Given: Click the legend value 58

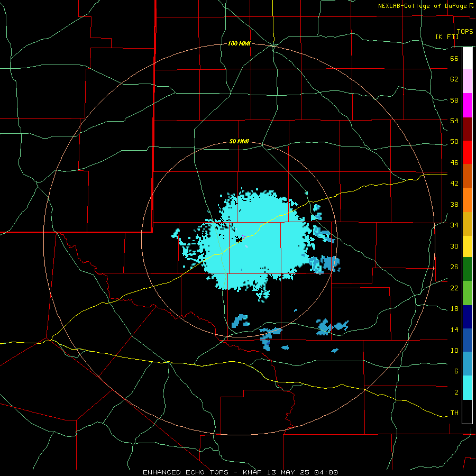Looking at the screenshot, I should pos(454,100).
